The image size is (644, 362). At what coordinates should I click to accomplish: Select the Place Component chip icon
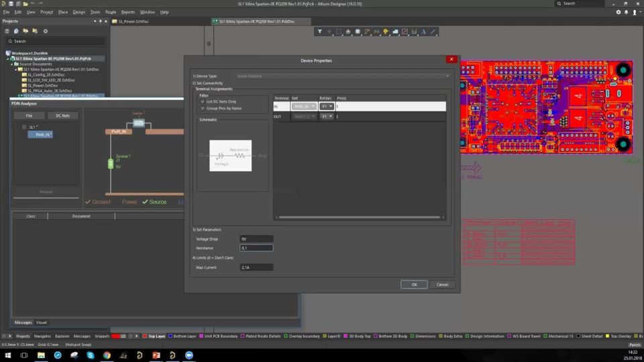pos(358,32)
